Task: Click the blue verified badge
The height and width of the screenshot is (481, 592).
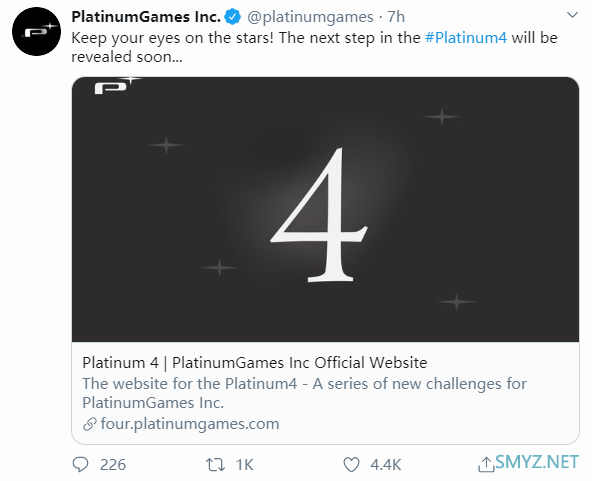Action: click(233, 17)
